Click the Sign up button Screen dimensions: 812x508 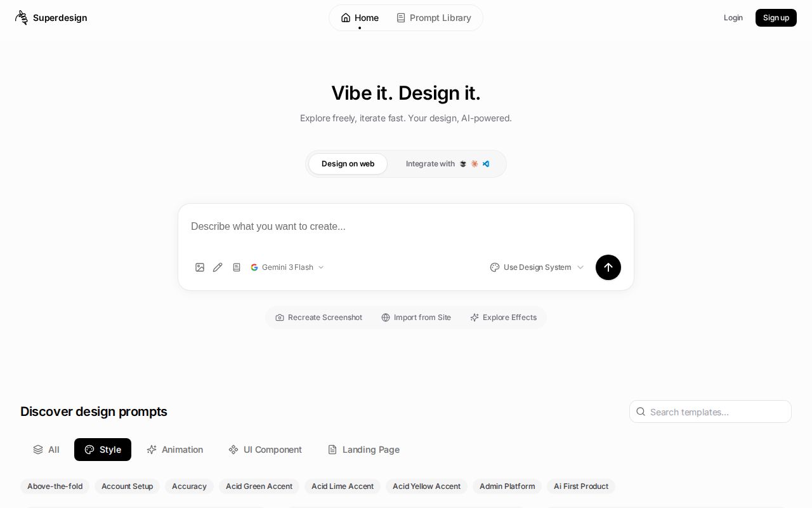click(776, 18)
